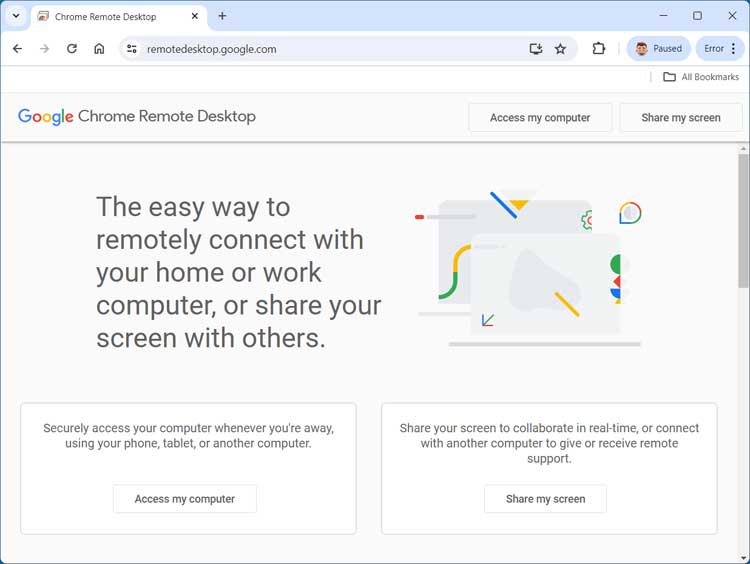
Task: Close the Chrome Remote Desktop tab
Action: coord(195,16)
